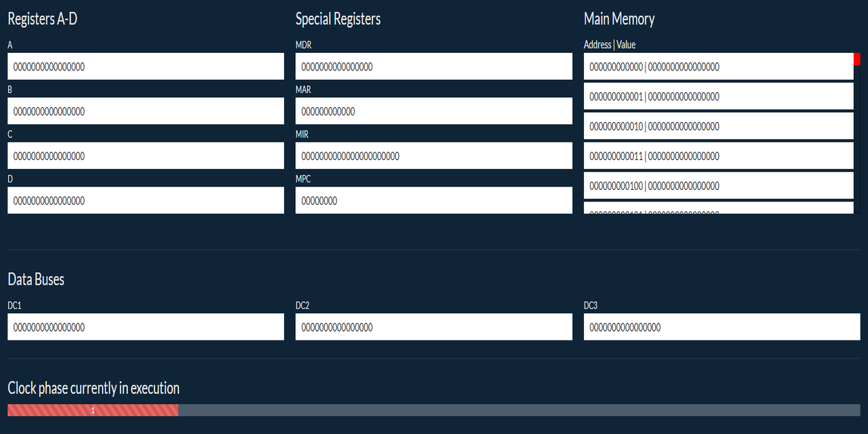This screenshot has width=868, height=434.
Task: Select memory address 000000000100 entry
Action: point(719,185)
